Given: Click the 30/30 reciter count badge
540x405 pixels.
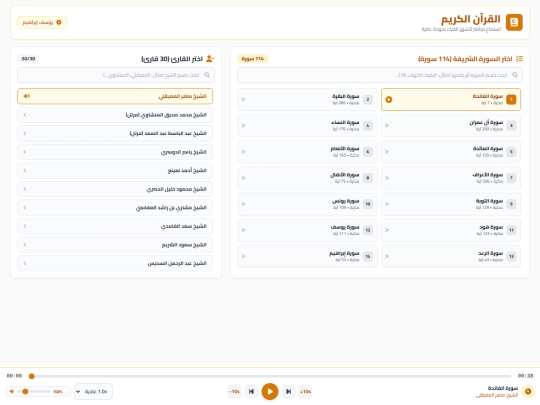Looking at the screenshot, I should tap(28, 59).
